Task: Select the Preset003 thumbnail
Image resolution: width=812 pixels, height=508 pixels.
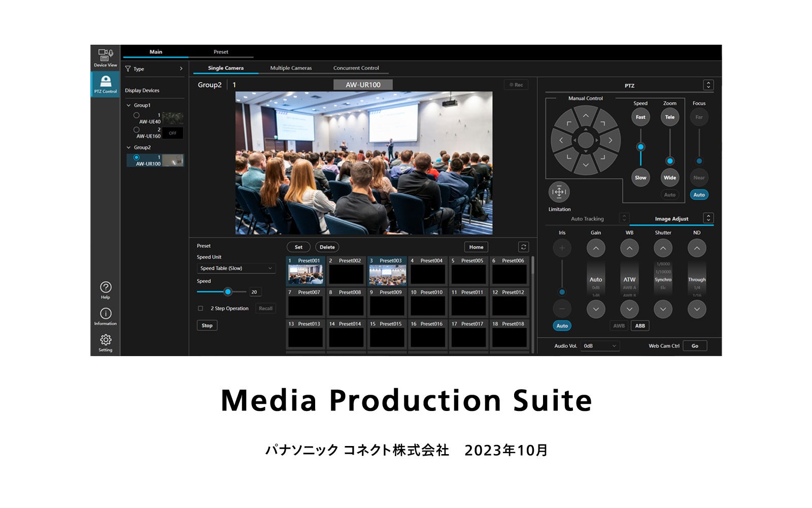Action: point(387,271)
